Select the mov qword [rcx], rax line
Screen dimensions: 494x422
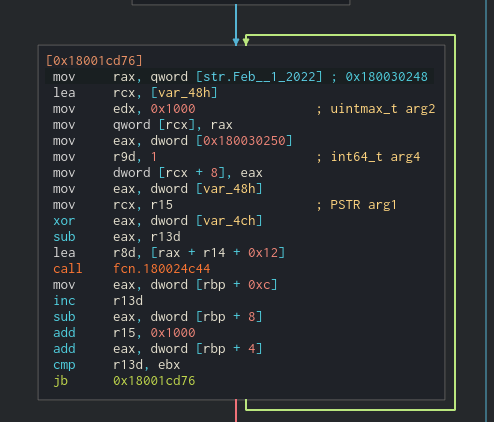[x=143, y=125]
